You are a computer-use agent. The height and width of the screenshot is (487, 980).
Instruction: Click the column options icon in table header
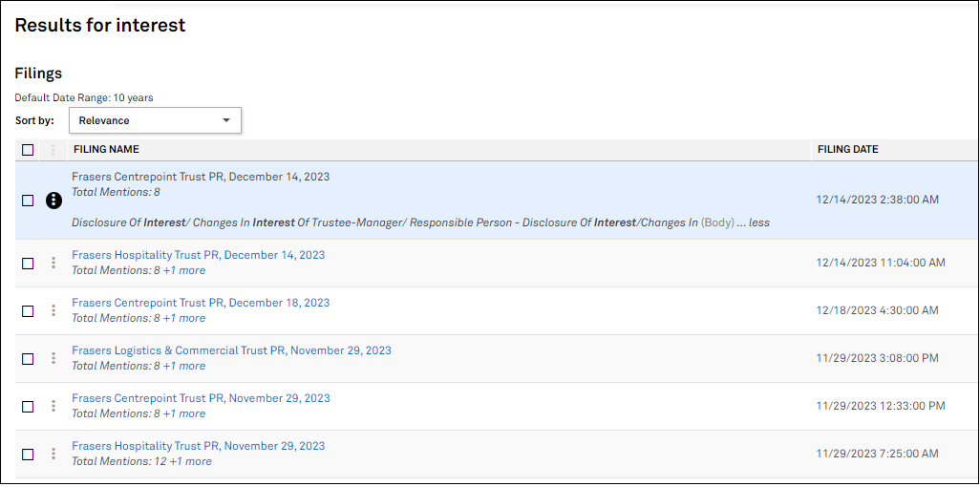tap(53, 150)
